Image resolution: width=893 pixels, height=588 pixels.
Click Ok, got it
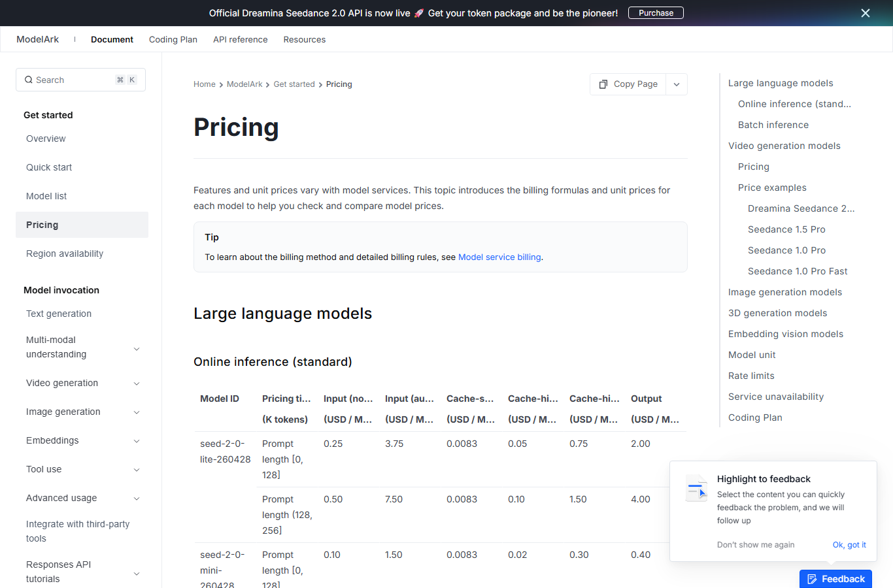pyautogui.click(x=849, y=545)
